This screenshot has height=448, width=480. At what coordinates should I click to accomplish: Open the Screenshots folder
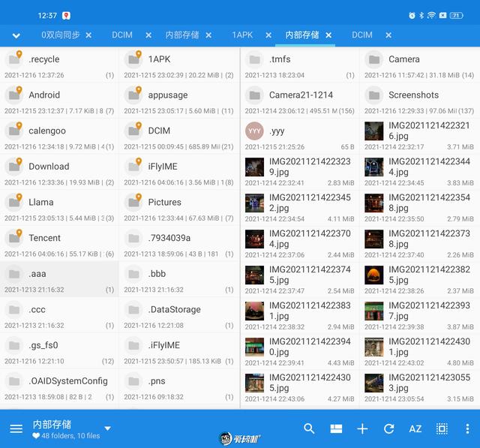point(419,101)
